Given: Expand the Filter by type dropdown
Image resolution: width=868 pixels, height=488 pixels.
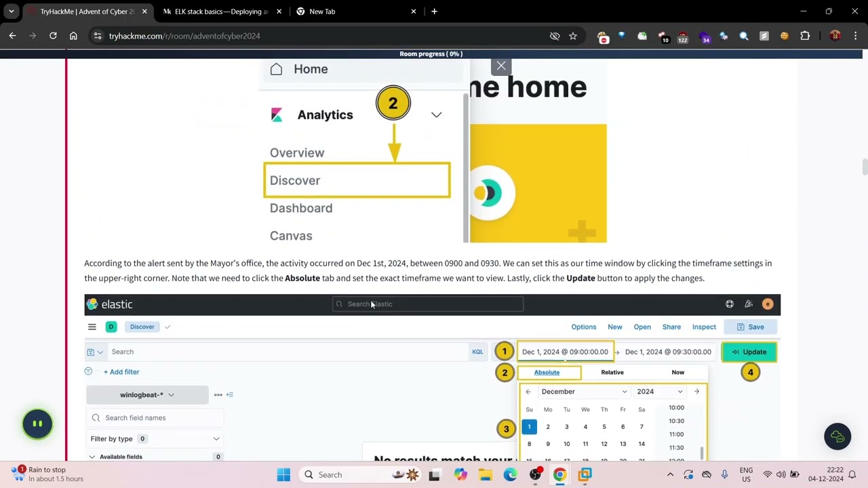Looking at the screenshot, I should point(155,439).
